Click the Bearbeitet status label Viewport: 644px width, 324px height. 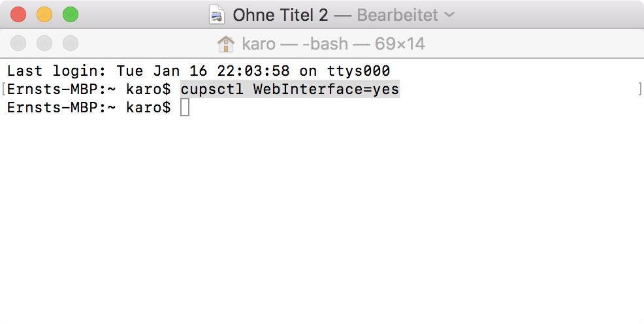coord(397,15)
